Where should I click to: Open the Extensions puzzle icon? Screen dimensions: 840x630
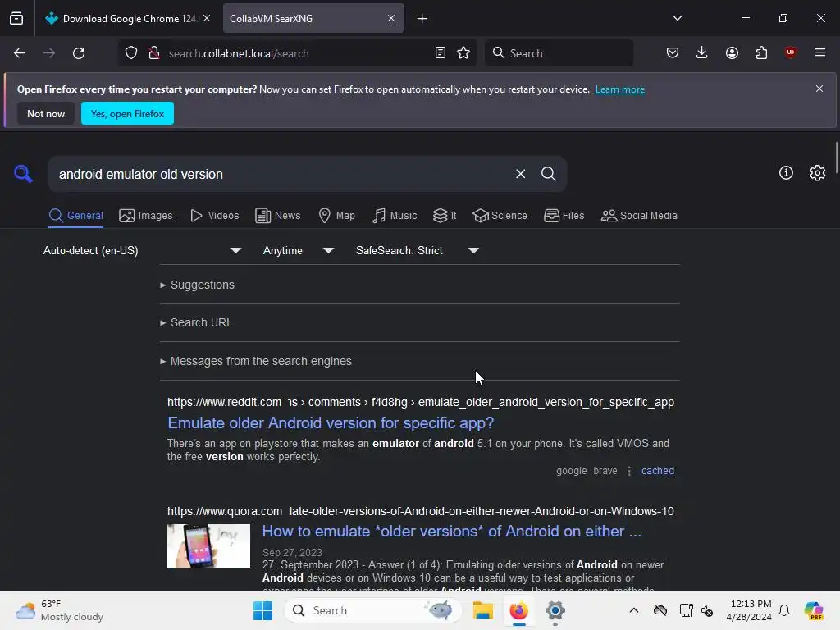tap(761, 52)
